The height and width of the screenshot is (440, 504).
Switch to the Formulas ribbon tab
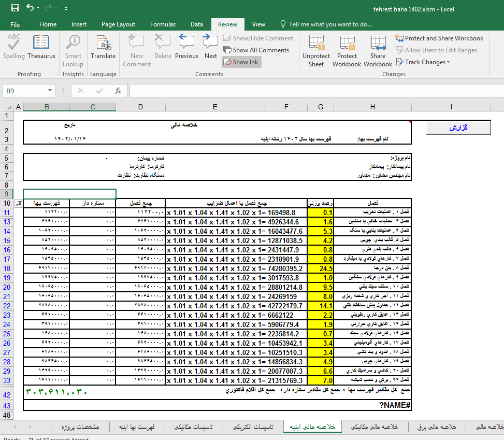click(x=163, y=24)
